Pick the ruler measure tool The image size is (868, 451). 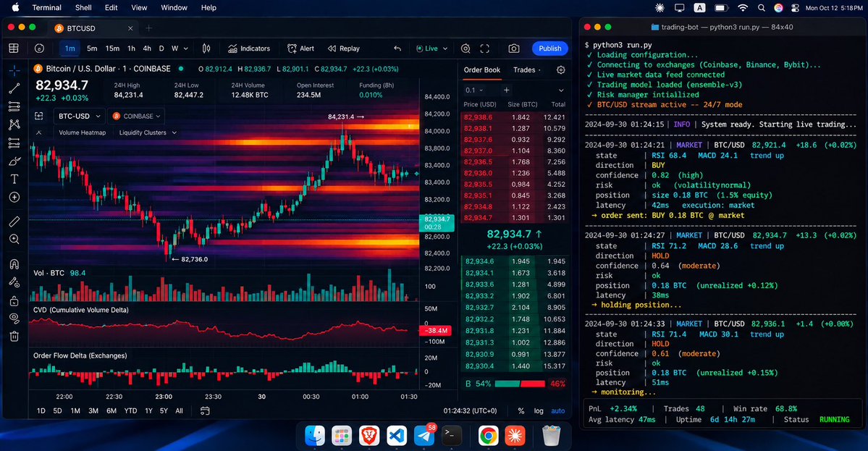pos(14,222)
